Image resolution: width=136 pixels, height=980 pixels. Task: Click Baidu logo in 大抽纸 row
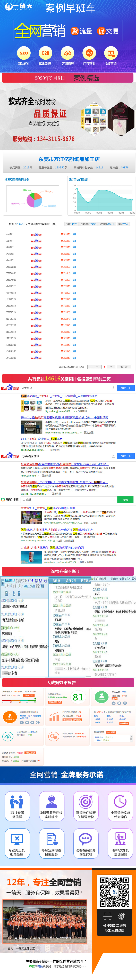coord(37,254)
